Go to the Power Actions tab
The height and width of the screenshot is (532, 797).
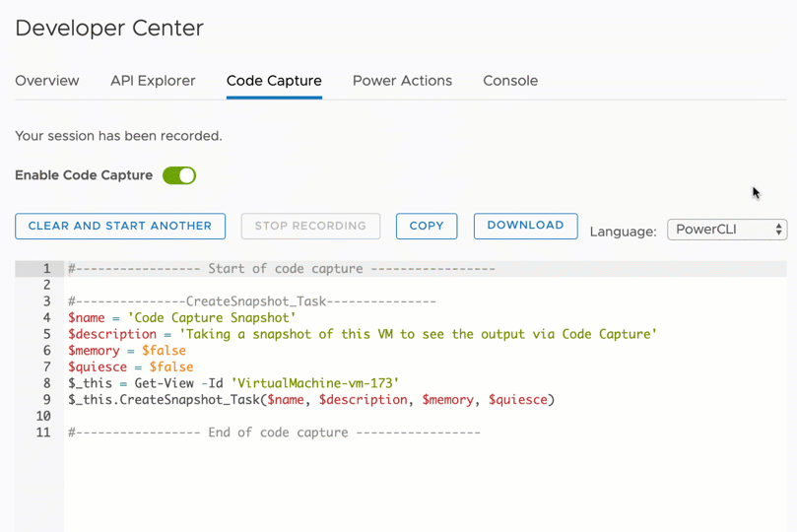pyautogui.click(x=402, y=81)
